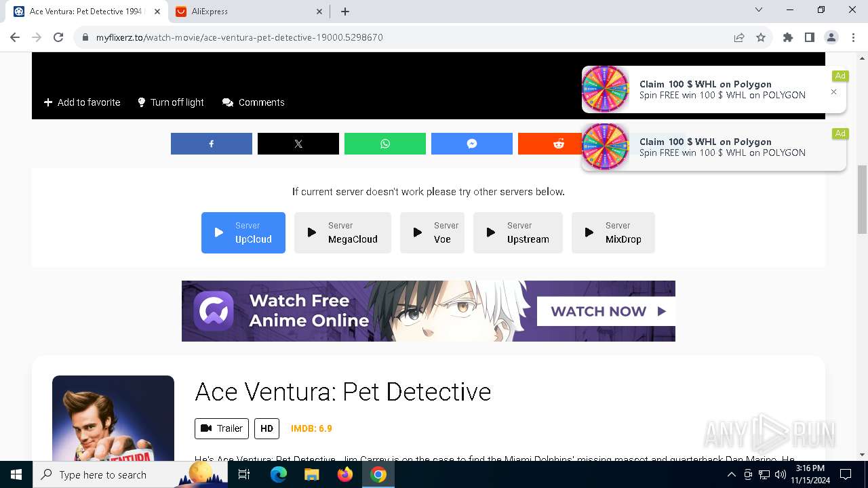Click the page vertical scrollbar thumb
This screenshot has width=868, height=488.
863,199
